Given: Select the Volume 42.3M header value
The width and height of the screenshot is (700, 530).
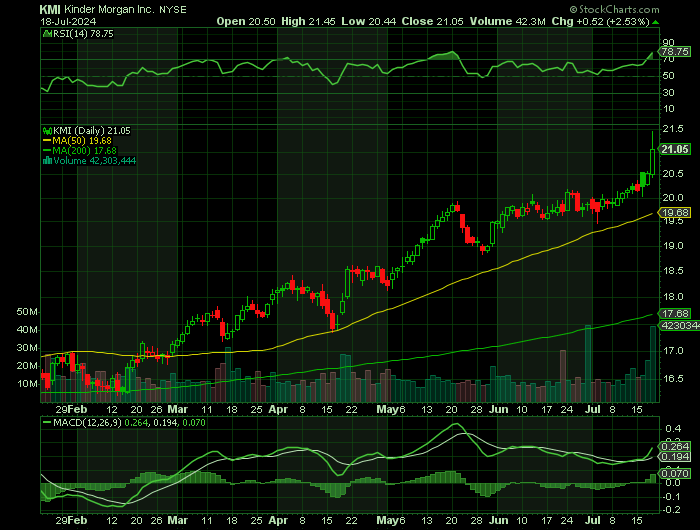Looking at the screenshot, I should point(508,21).
